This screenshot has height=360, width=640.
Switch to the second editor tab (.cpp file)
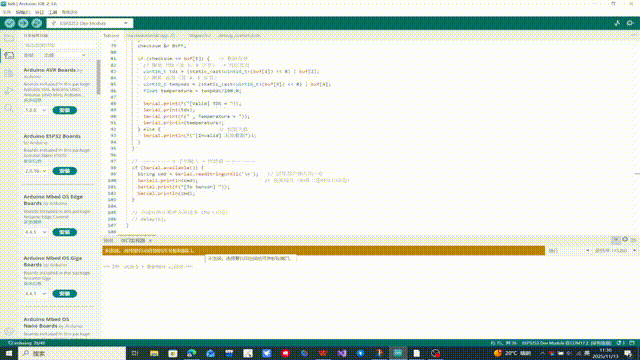click(x=151, y=36)
